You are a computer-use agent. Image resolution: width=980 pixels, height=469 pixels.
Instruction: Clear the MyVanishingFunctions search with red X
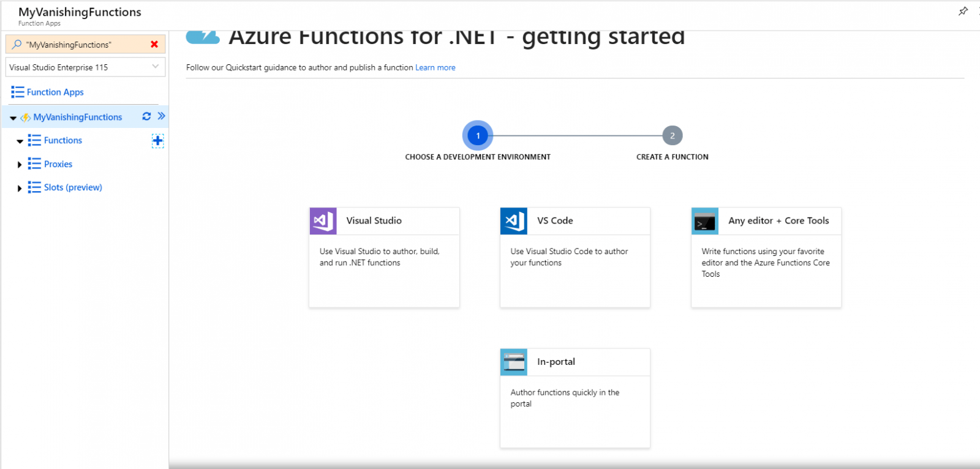[x=154, y=44]
